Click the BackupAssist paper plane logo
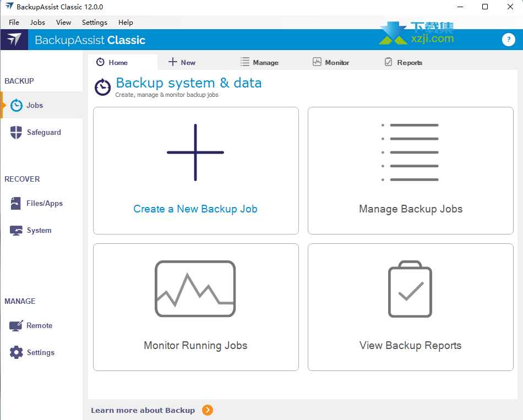The height and width of the screenshot is (420, 523). coord(14,40)
